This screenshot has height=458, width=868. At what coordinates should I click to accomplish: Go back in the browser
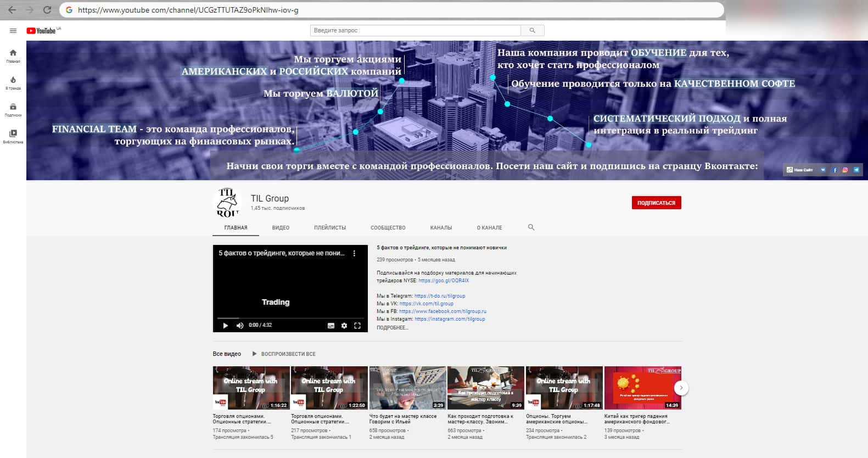(12, 10)
